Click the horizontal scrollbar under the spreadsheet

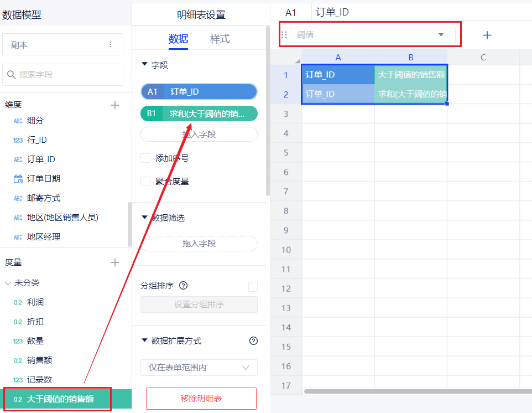tap(415, 391)
